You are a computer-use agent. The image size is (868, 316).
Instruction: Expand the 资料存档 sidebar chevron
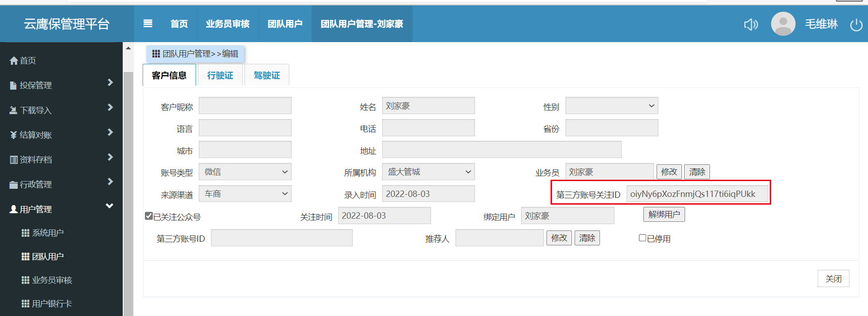point(110,157)
